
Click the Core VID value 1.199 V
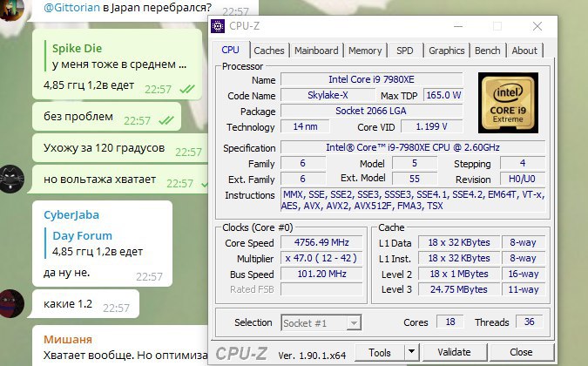(x=432, y=126)
